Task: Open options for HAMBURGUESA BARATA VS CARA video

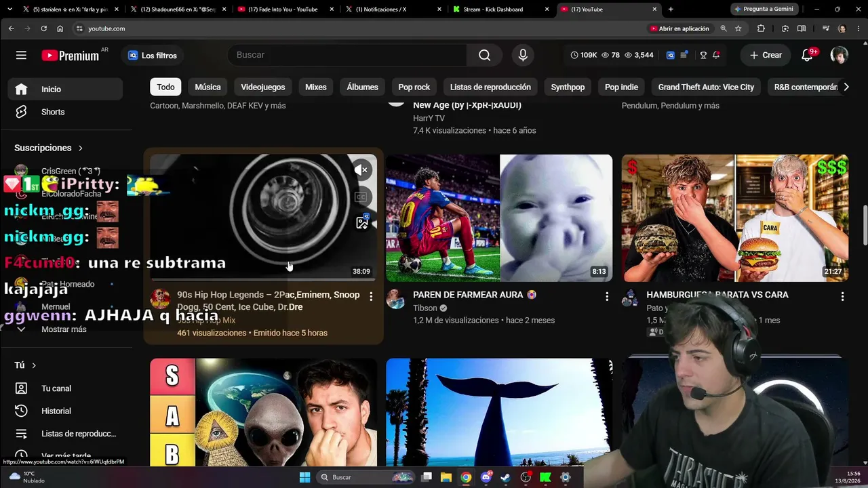Action: click(x=842, y=296)
